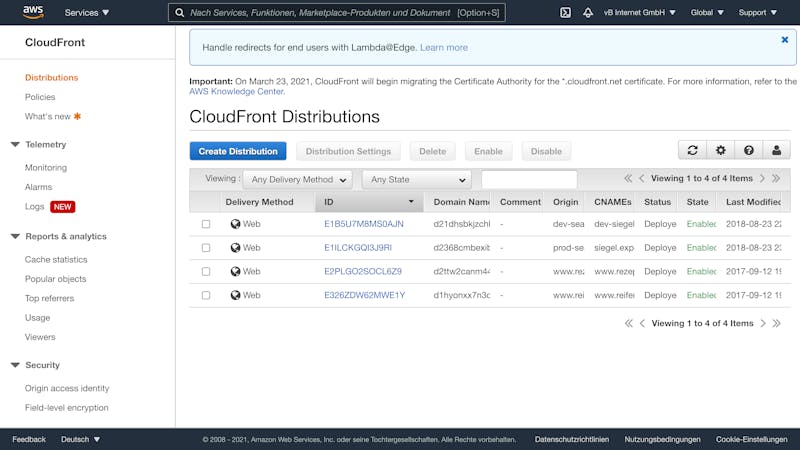Open the Any State filter dropdown
This screenshot has width=800, height=450.
[417, 180]
